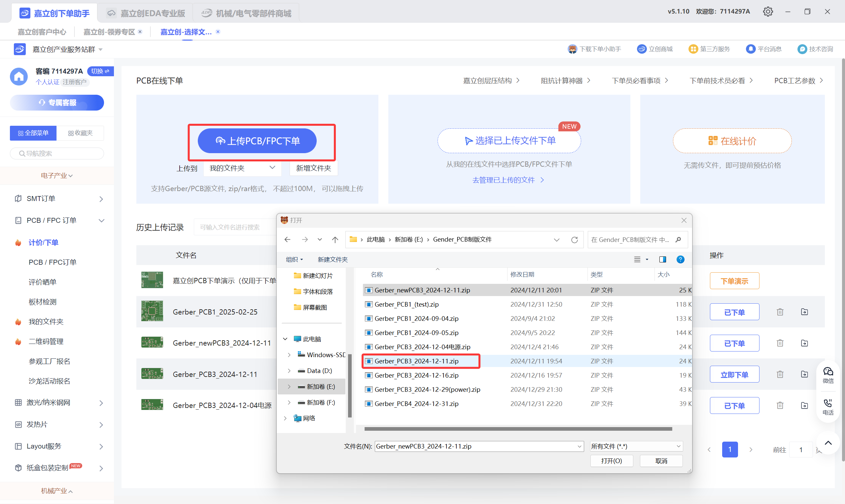
Task: Toggle the preview pane in file dialog
Action: tap(662, 260)
